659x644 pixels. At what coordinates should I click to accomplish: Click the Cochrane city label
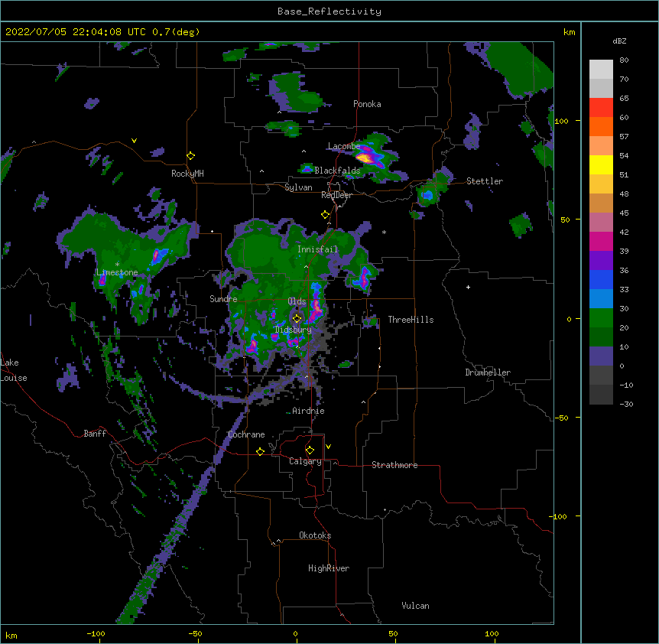(x=246, y=434)
